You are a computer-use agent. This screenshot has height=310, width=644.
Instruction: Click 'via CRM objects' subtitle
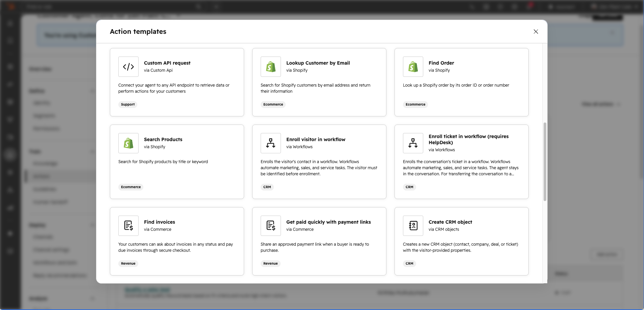(444, 229)
